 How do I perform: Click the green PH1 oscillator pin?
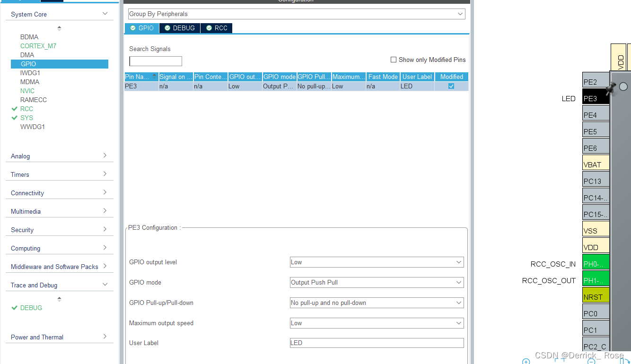(596, 279)
